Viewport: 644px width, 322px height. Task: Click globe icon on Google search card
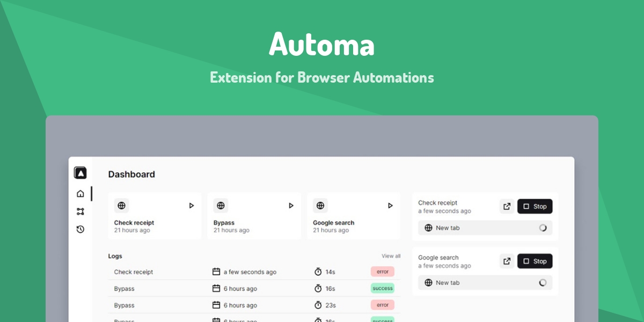pyautogui.click(x=320, y=206)
